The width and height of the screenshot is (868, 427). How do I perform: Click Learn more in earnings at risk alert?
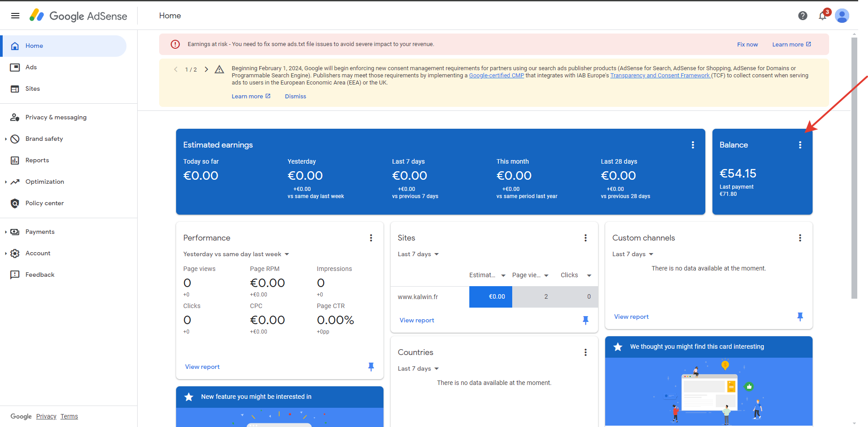click(x=792, y=44)
